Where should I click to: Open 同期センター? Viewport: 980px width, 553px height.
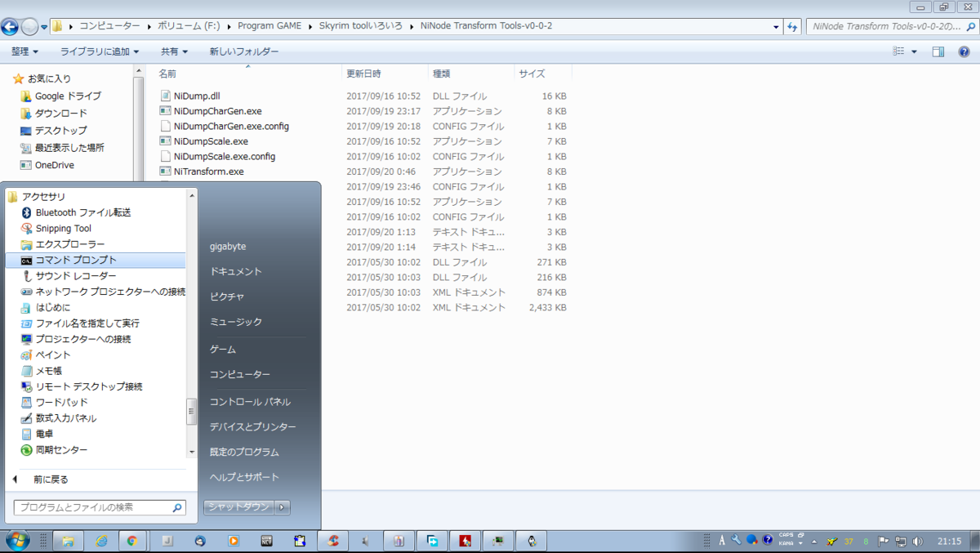click(54, 450)
